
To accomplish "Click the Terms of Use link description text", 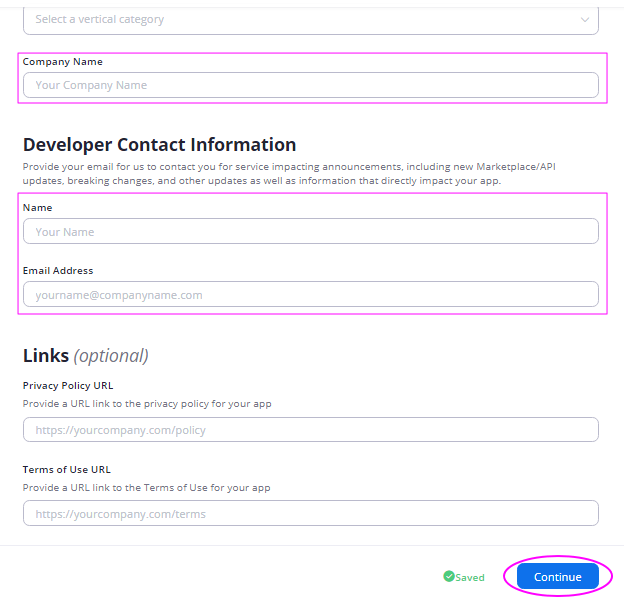I will 146,488.
